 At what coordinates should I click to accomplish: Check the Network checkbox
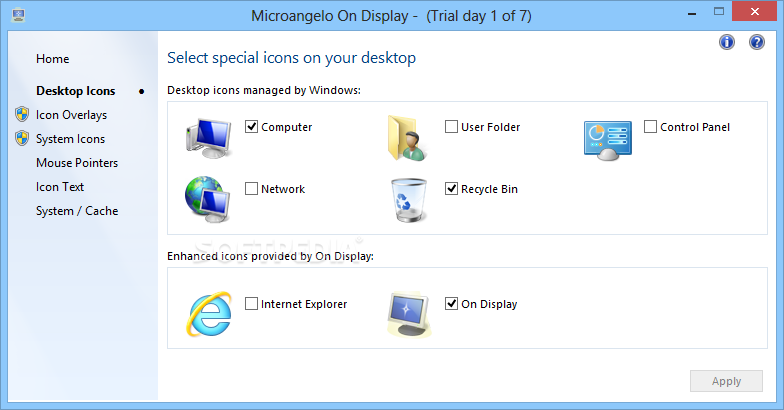252,188
